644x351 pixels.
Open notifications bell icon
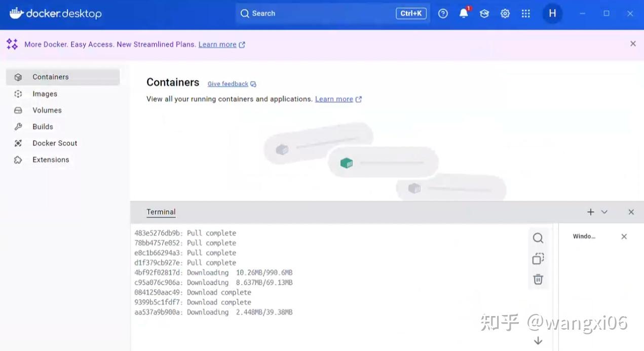click(x=464, y=14)
